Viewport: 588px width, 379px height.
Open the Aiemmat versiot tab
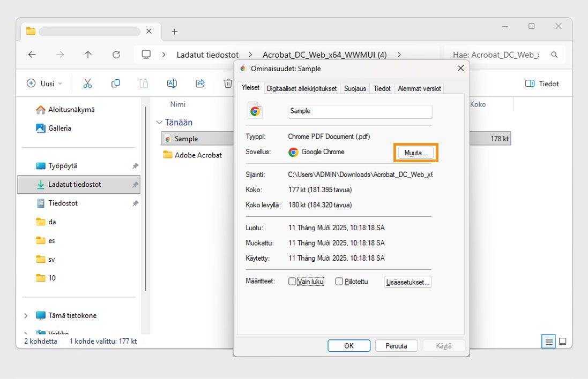point(419,89)
